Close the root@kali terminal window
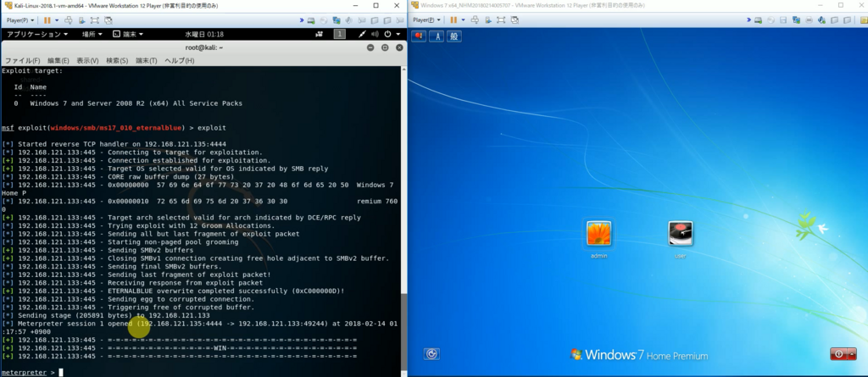 399,47
